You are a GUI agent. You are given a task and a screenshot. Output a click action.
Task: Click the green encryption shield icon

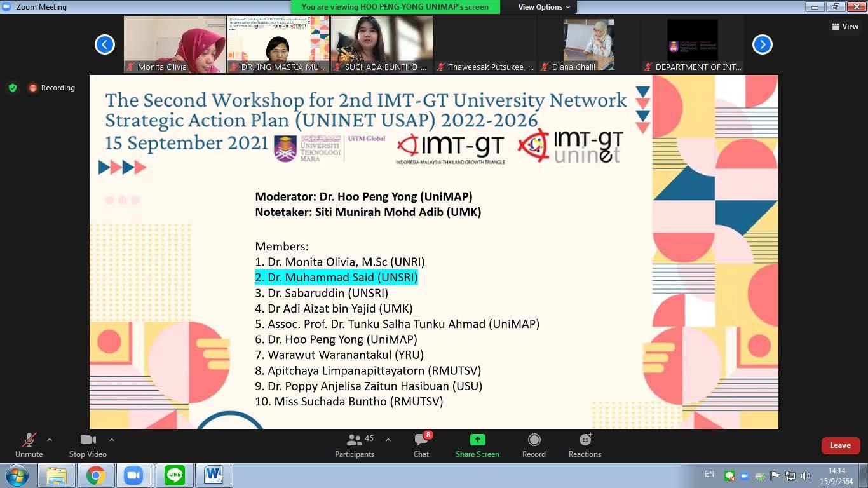(13, 88)
